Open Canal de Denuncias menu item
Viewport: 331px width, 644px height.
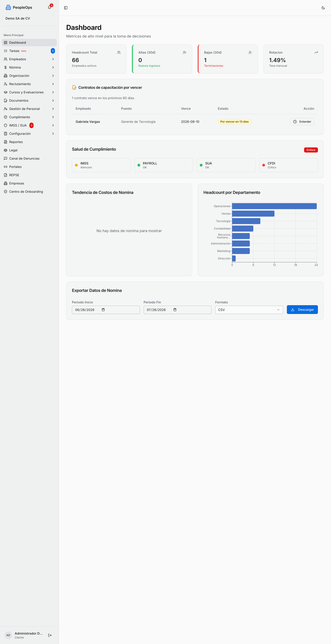point(29,158)
